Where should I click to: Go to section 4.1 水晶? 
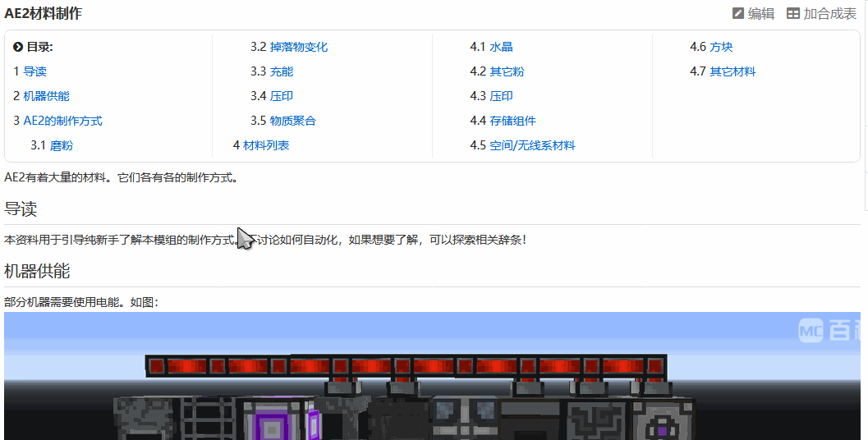[x=501, y=47]
